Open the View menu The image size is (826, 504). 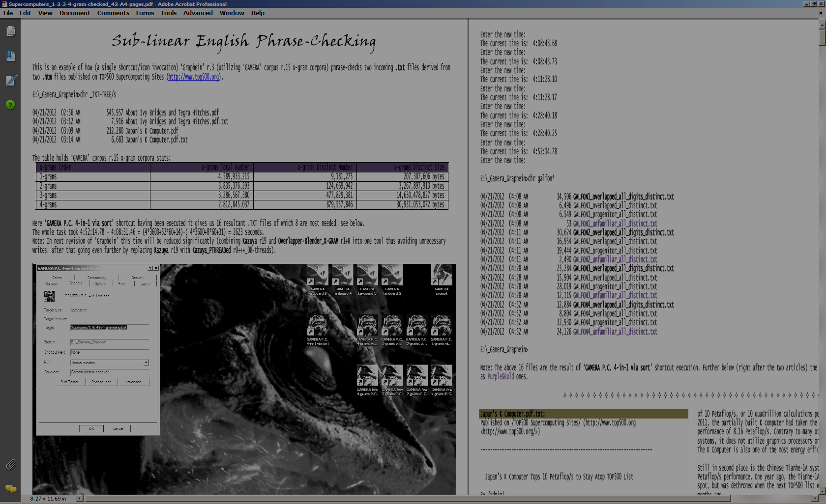click(x=45, y=13)
